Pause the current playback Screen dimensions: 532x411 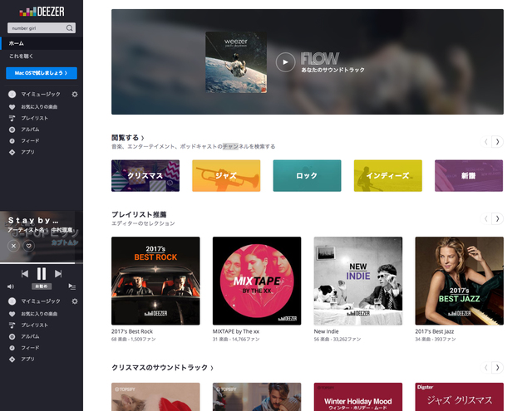pos(42,274)
